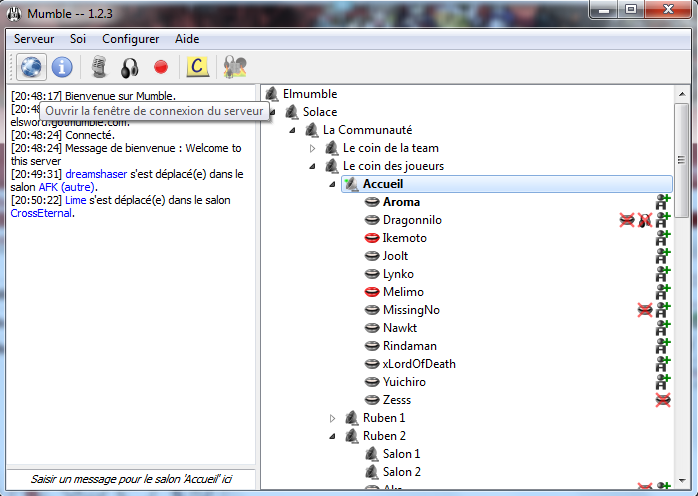Expand the Ruben 1 channel
Image resolution: width=698 pixels, height=496 pixels.
point(333,418)
